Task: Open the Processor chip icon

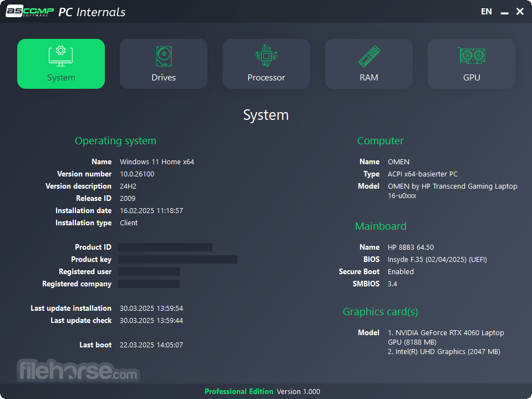Action: [266, 55]
